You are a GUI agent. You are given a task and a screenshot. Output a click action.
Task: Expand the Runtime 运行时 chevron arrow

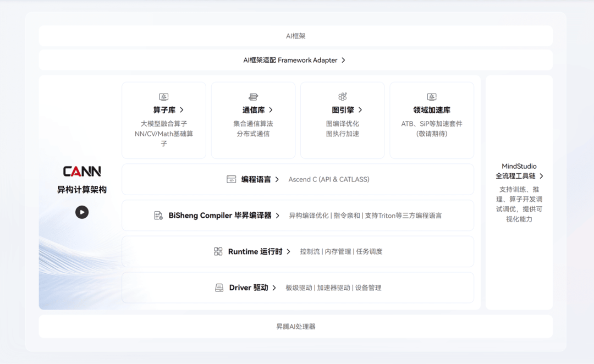tap(289, 251)
